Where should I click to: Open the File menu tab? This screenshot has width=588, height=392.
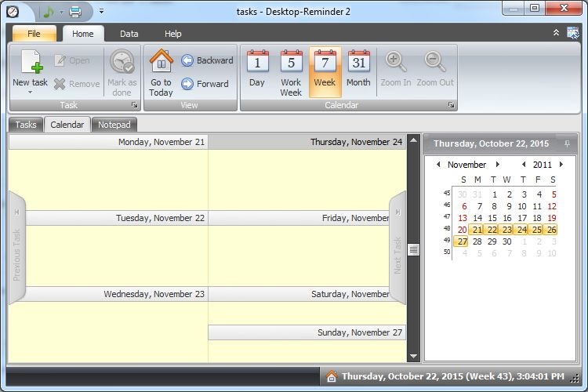pyautogui.click(x=34, y=34)
